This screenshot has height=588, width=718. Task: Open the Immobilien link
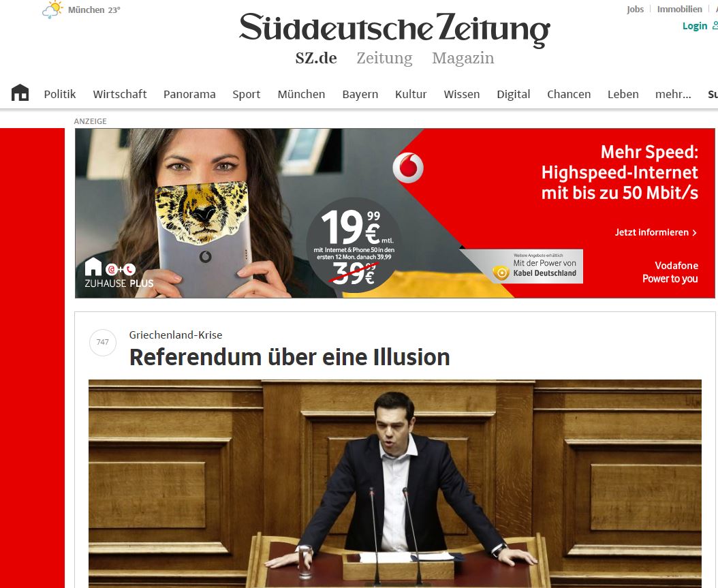click(x=680, y=9)
